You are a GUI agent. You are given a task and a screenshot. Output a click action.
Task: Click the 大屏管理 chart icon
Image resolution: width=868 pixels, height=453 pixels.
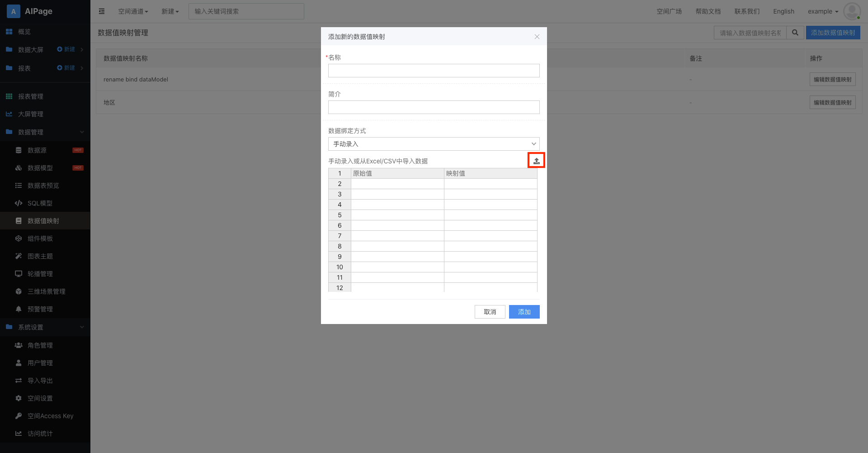click(x=9, y=114)
